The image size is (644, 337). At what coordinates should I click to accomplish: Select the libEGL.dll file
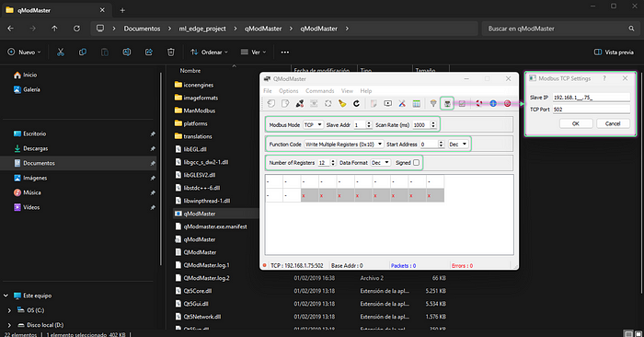pos(195,149)
